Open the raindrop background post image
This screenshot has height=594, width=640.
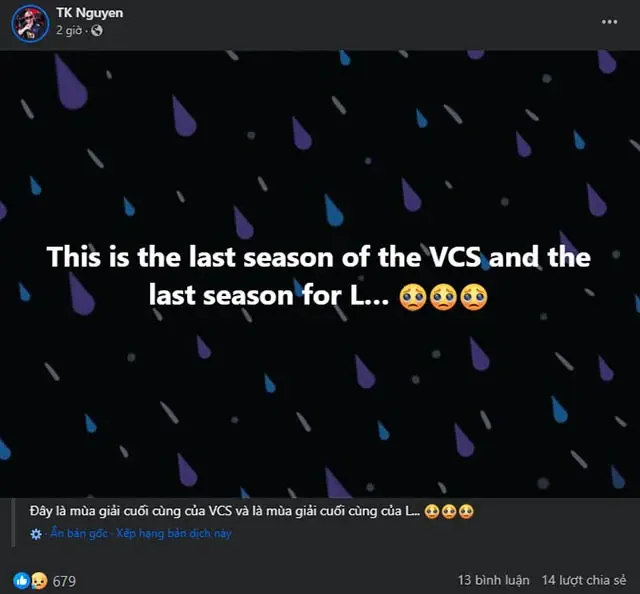point(320,274)
